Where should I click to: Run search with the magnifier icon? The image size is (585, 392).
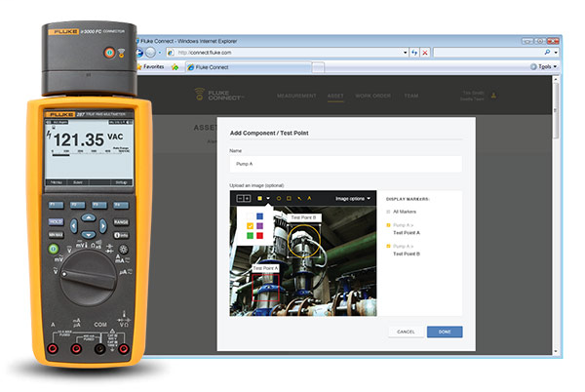click(x=547, y=53)
